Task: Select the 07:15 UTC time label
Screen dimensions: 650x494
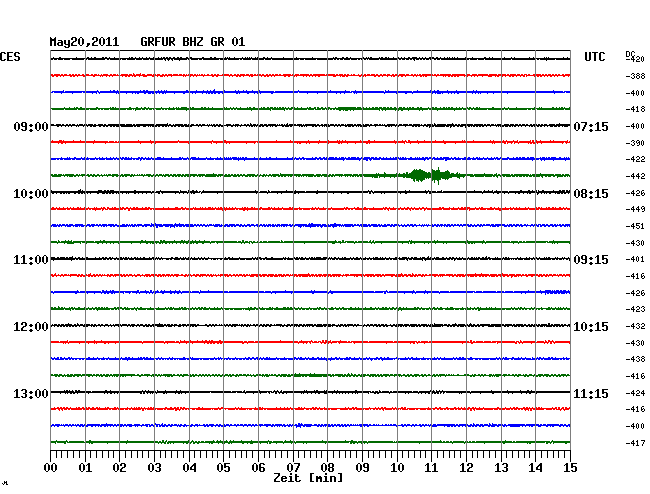Action: pos(591,126)
